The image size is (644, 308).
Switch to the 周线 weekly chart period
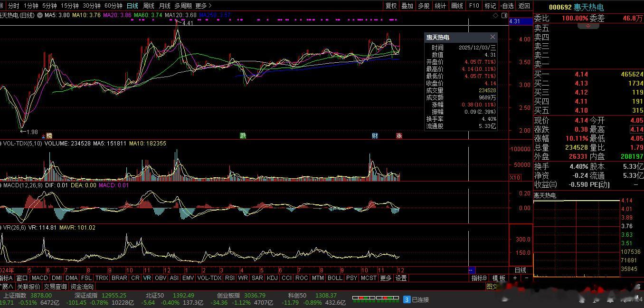coord(149,6)
